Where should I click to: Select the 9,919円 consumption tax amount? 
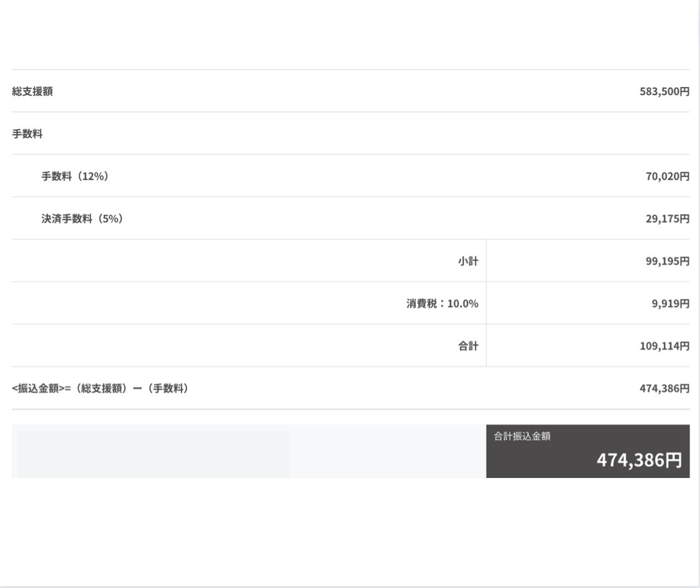coord(670,304)
